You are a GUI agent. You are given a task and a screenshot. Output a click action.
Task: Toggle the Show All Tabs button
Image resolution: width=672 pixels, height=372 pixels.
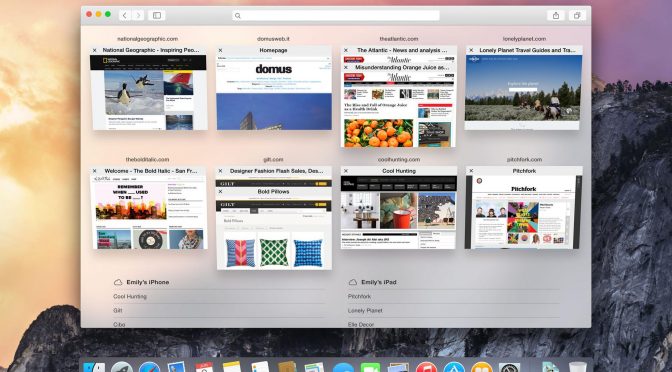577,15
